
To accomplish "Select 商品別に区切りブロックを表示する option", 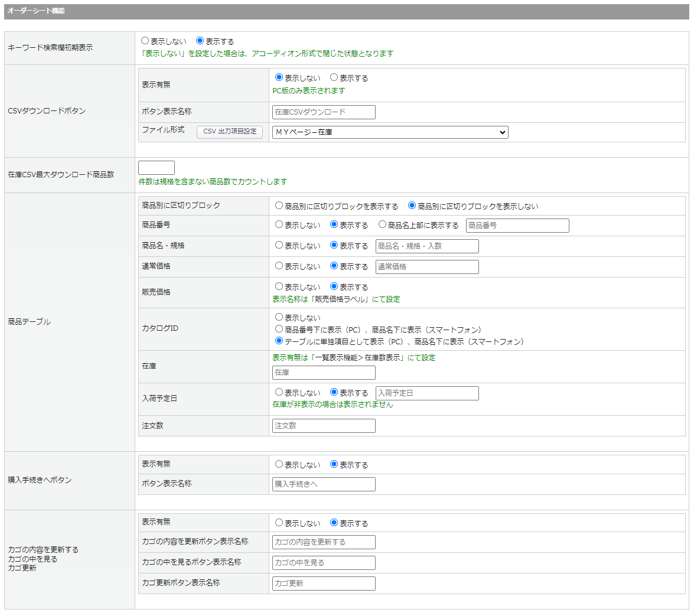I will click(279, 206).
